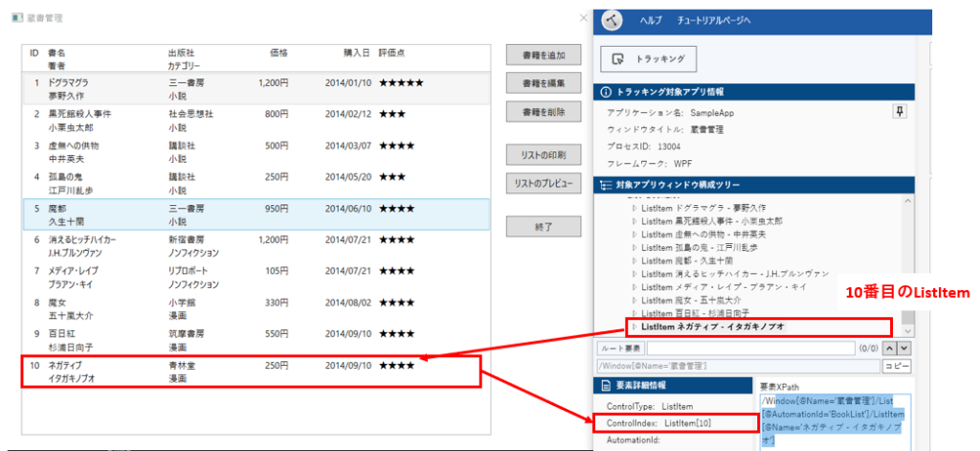Screen dimensions: 980x451
Task: Expand the ListItem 魔都 tree node
Action: [634, 260]
